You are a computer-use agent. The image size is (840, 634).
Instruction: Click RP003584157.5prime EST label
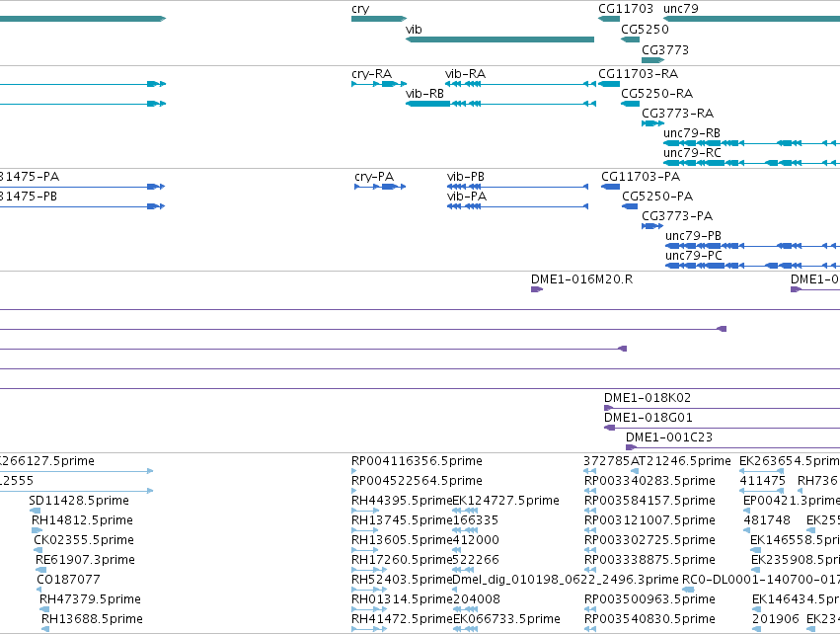649,501
